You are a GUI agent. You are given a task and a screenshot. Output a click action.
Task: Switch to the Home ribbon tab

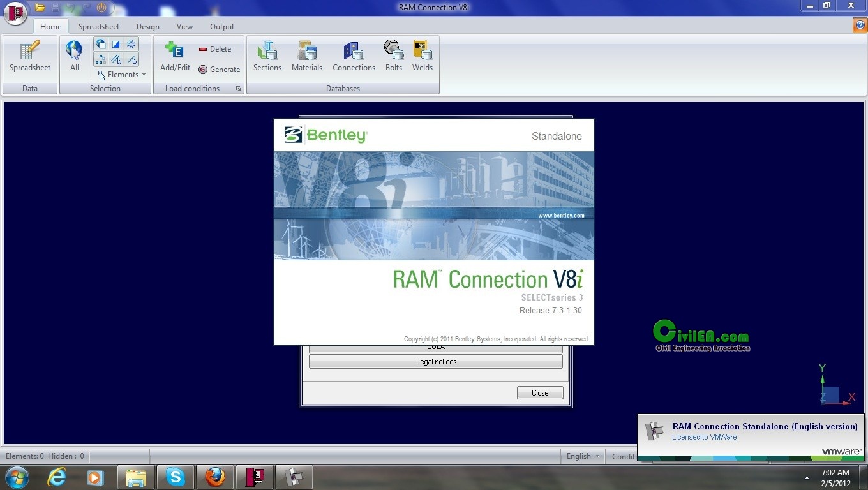coord(50,27)
